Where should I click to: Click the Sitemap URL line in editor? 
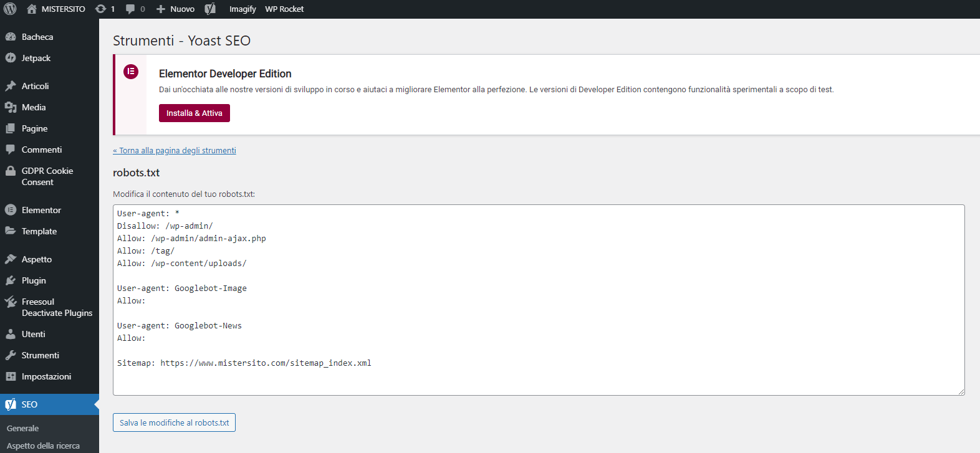244,363
